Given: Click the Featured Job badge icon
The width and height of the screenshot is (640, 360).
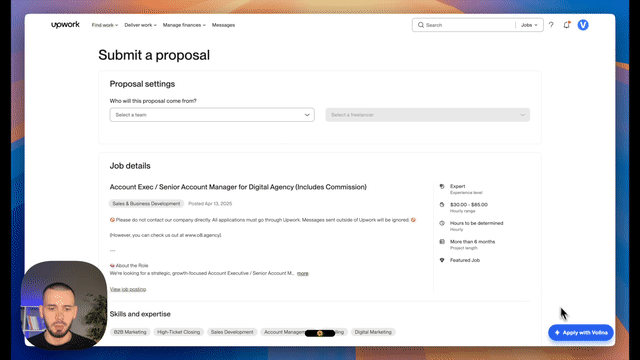Looking at the screenshot, I should 442,260.
